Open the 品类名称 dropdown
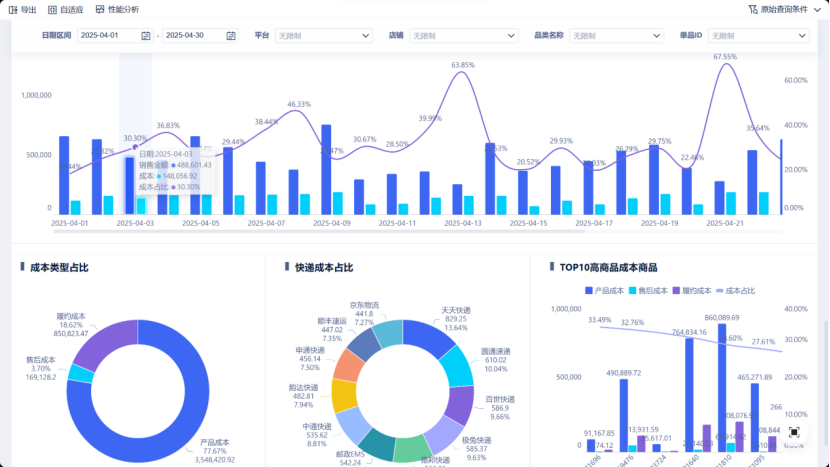 pyautogui.click(x=617, y=35)
